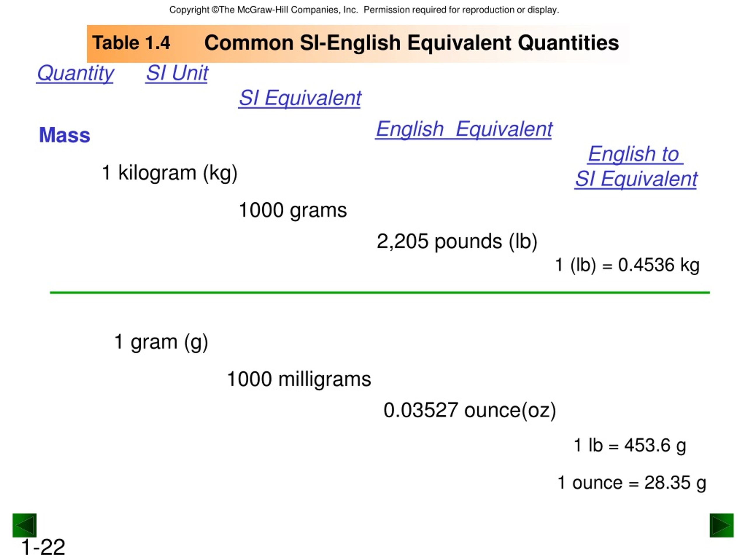This screenshot has width=747, height=560.
Task: Select the 1 ounce = 28.35 g conversion
Action: point(632,483)
